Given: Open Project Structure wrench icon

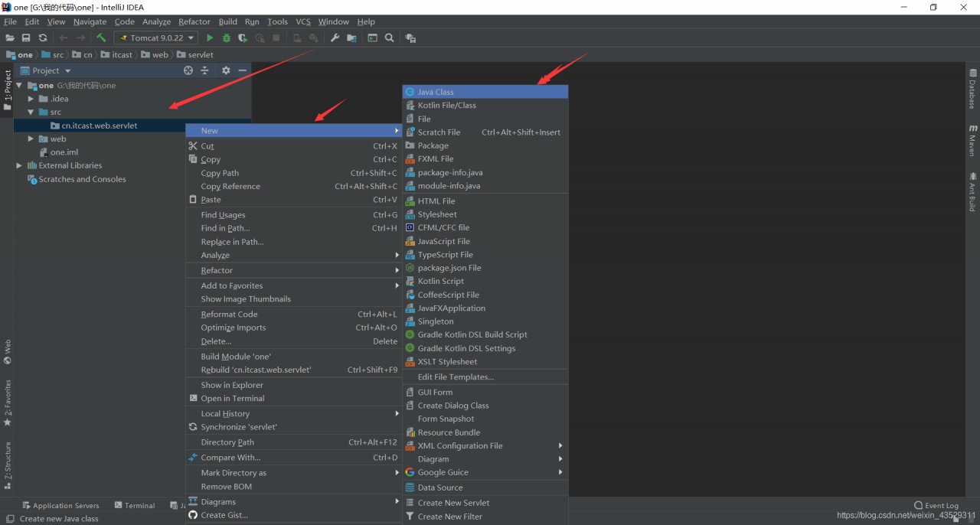Looking at the screenshot, I should tap(335, 37).
